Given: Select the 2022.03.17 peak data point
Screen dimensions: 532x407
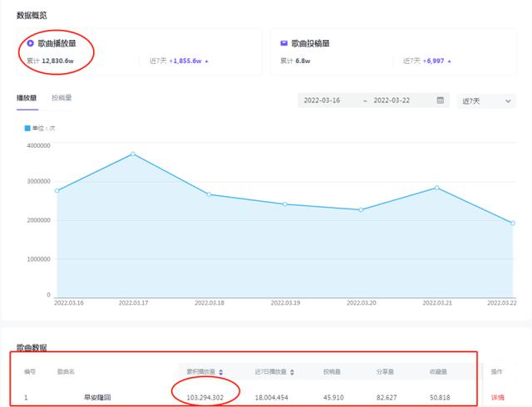Looking at the screenshot, I should coord(132,154).
